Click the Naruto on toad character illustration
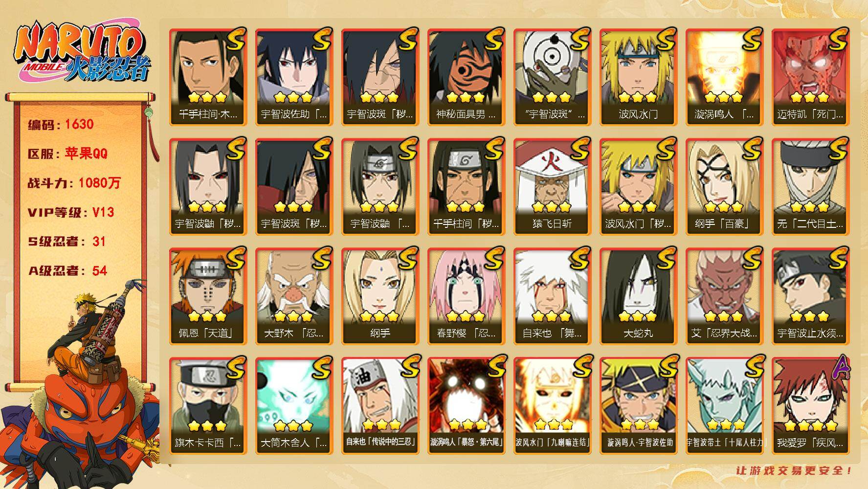Screen dimensions: 868x489 click(81, 384)
